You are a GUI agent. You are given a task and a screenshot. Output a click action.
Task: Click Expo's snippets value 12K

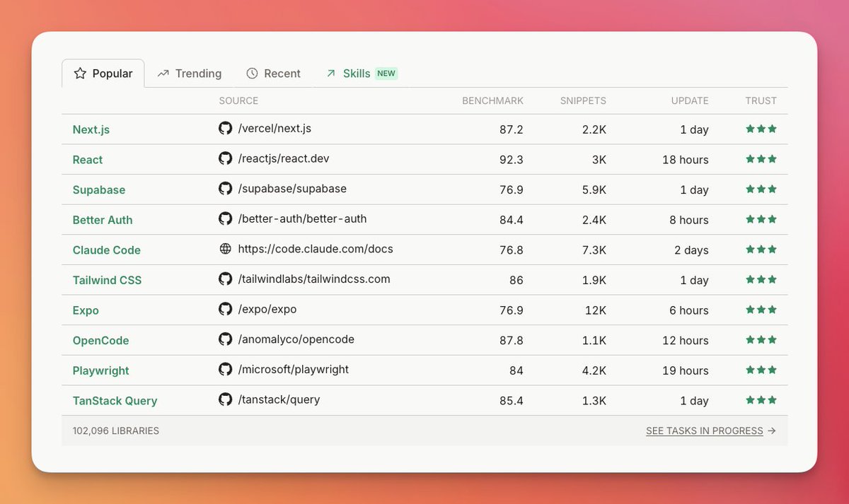click(595, 310)
